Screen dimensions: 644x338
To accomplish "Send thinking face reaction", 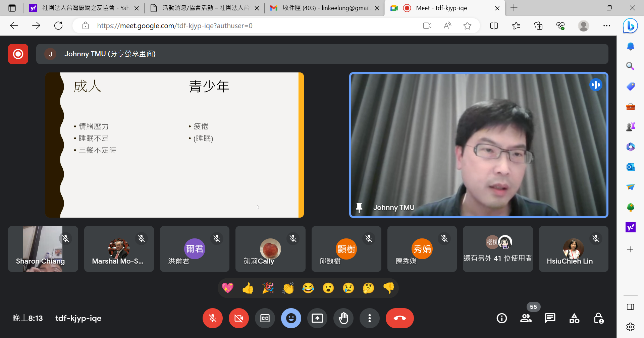I will [x=369, y=288].
